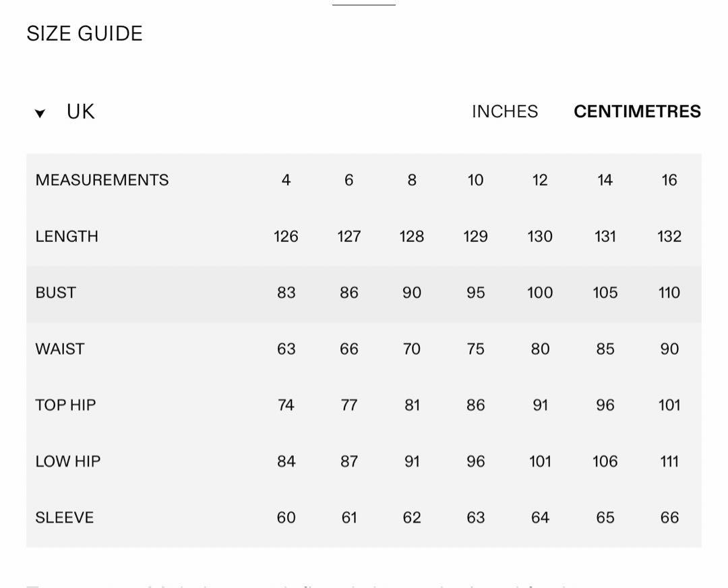Screen dimensions: 728x588
Task: Select waist value 85 for size 14
Action: tap(605, 349)
